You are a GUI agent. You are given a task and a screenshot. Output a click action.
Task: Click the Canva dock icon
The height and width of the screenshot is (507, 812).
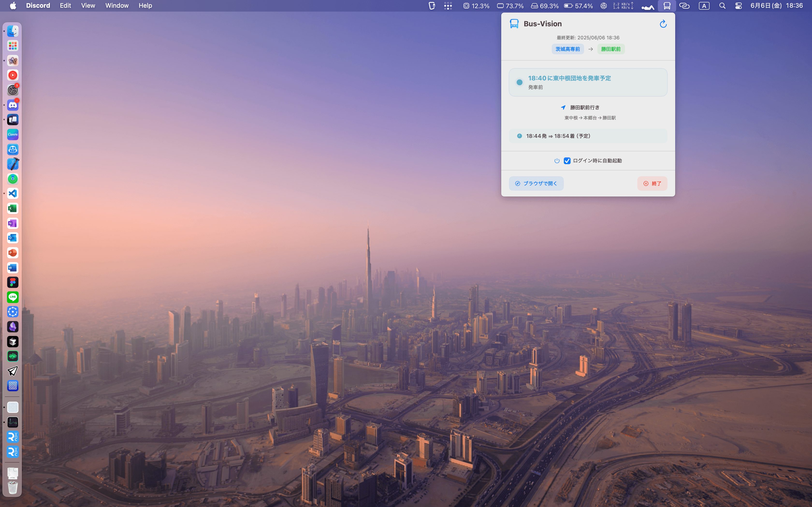tap(13, 134)
